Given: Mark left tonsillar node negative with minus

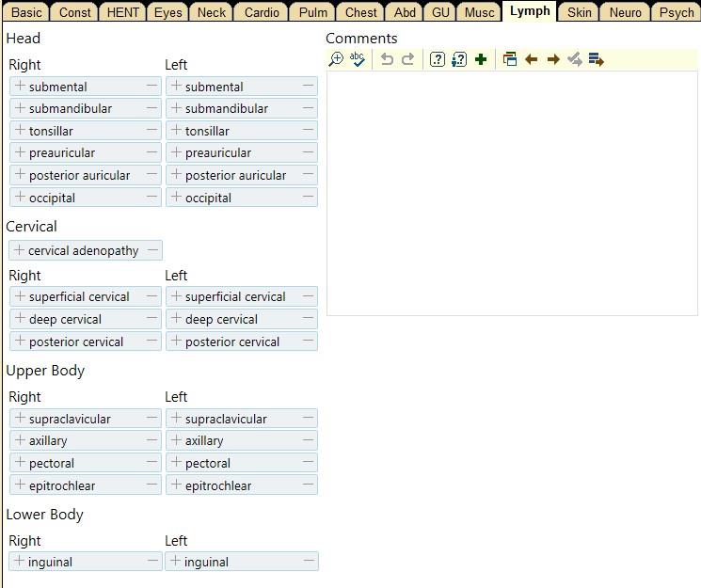Looking at the screenshot, I should click(x=308, y=131).
